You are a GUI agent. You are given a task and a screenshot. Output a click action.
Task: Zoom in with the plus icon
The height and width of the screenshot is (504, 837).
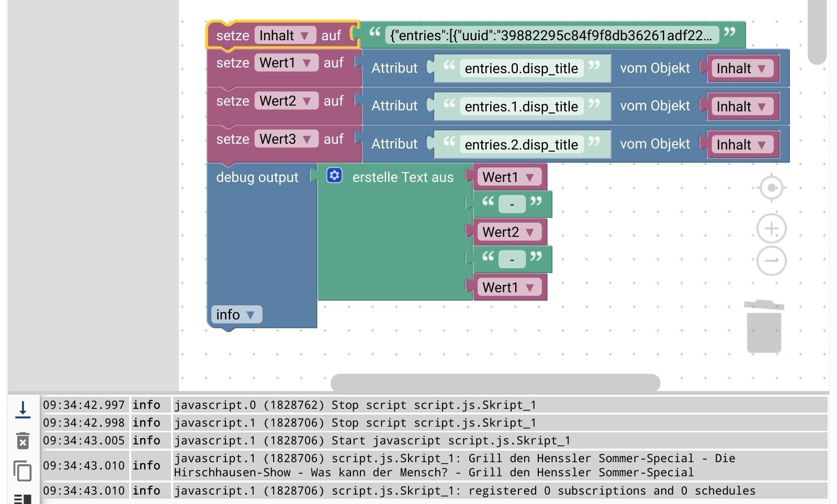click(x=772, y=228)
